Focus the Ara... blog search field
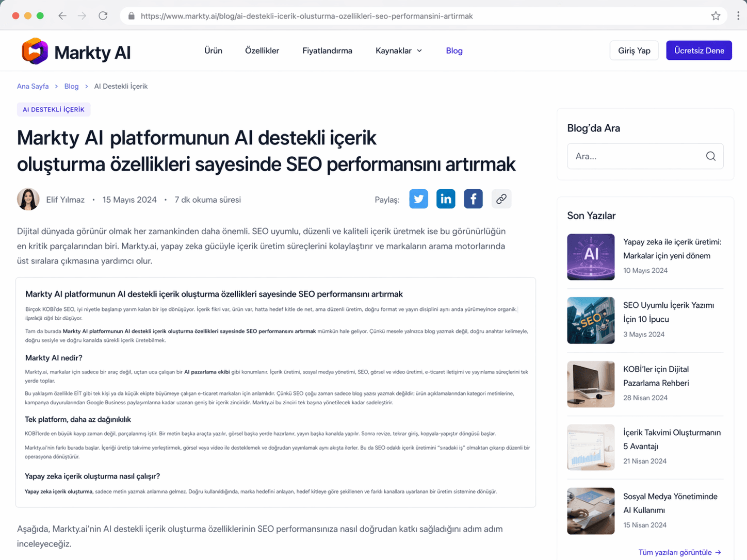 [637, 156]
